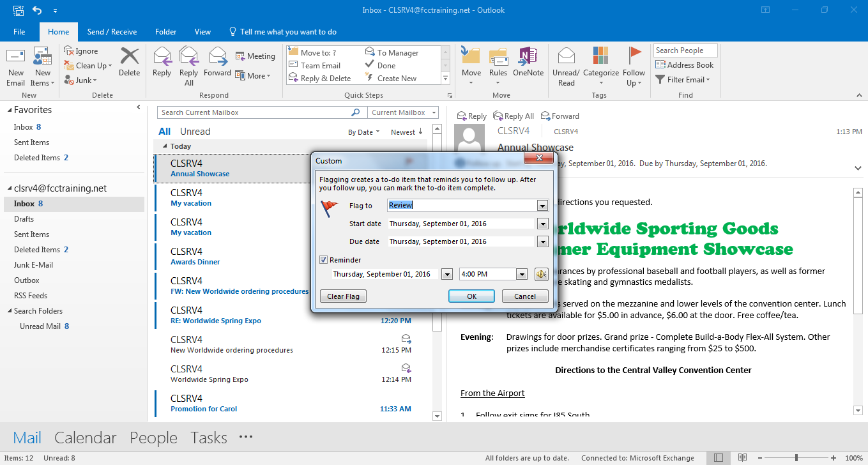The width and height of the screenshot is (868, 465).
Task: Open the File tab
Action: [19, 32]
